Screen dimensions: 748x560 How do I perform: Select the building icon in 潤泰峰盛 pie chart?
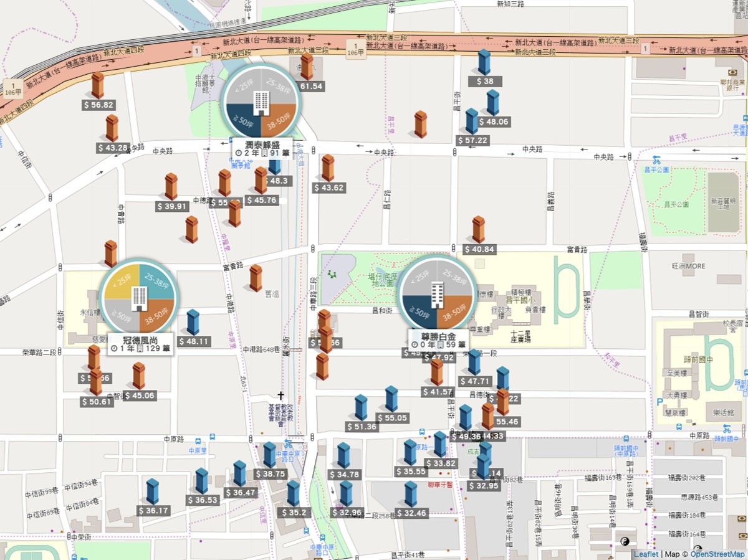[261, 103]
